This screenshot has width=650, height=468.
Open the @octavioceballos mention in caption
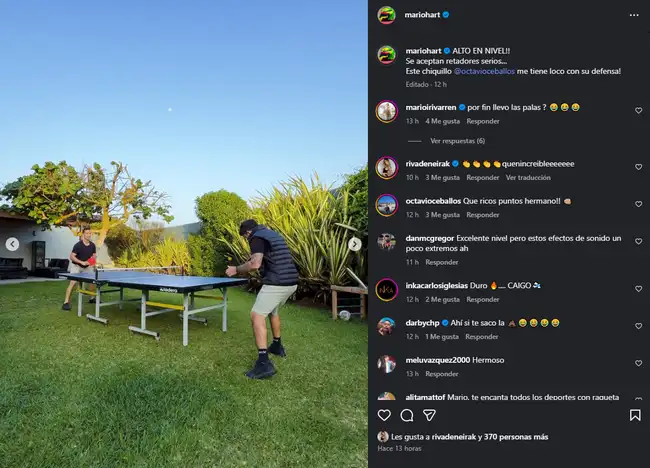pyautogui.click(x=484, y=71)
